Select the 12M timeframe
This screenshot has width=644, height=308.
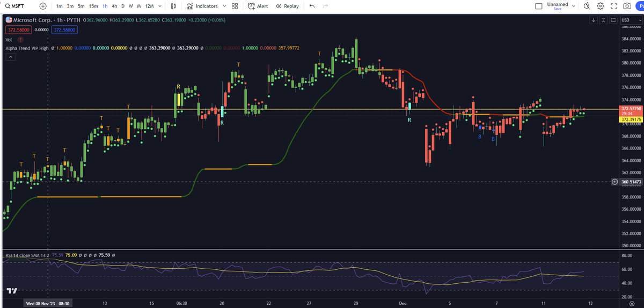point(149,6)
